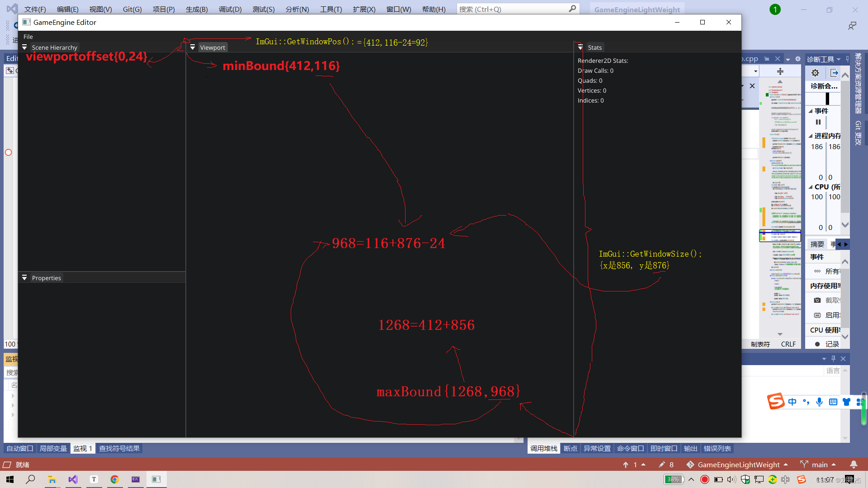
Task: Click the memory snapshot camera icon
Action: pos(817,300)
